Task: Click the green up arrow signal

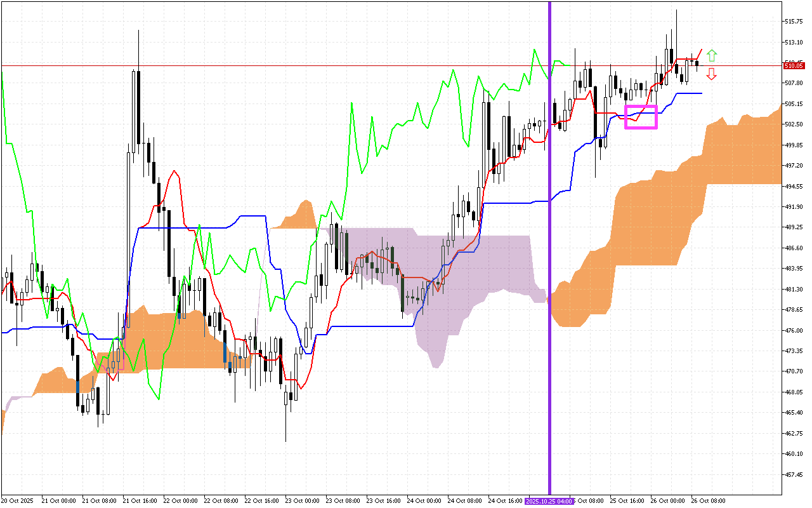Action: (712, 55)
